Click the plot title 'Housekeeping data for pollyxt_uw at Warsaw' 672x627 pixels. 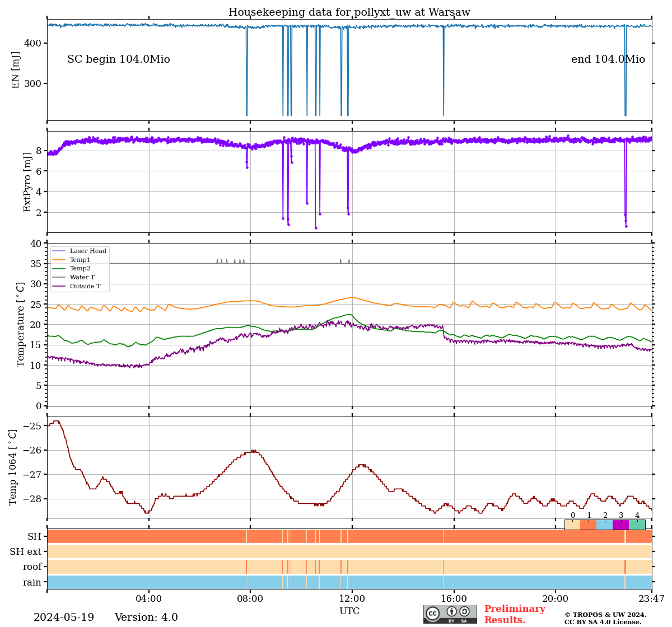point(349,12)
